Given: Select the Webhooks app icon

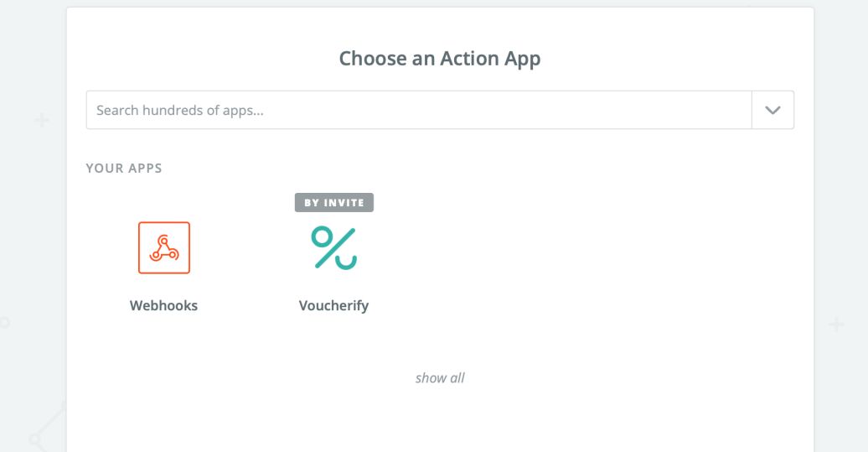Looking at the screenshot, I should click(x=164, y=247).
